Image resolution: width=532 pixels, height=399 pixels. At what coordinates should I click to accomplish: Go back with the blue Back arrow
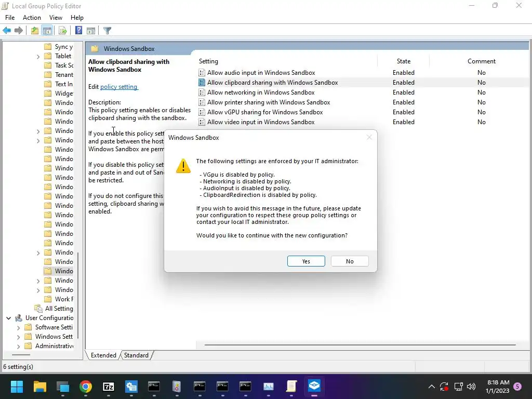[7, 31]
